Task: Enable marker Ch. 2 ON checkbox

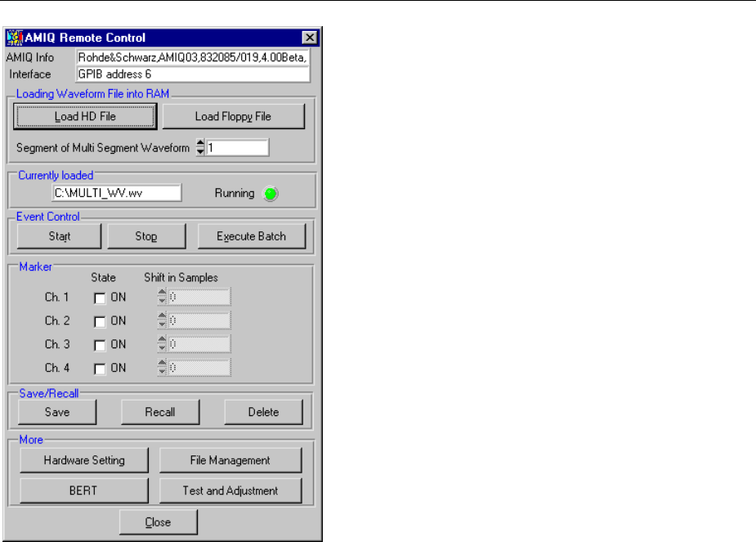Action: point(100,321)
